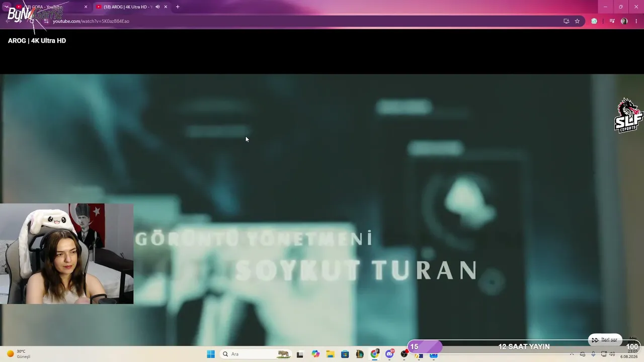Launch League of Legends from the taskbar
644x362 pixels.
359,354
